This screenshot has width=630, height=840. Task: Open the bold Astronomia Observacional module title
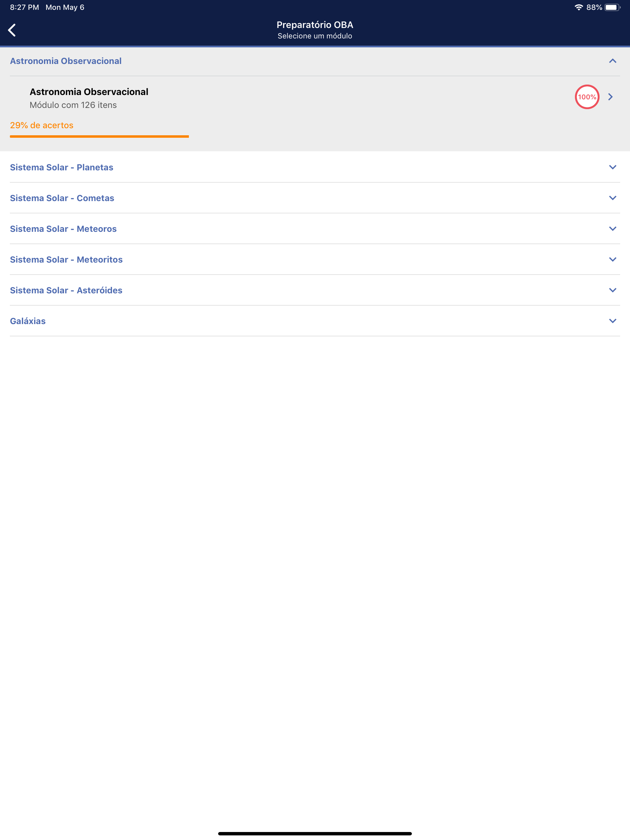click(89, 92)
